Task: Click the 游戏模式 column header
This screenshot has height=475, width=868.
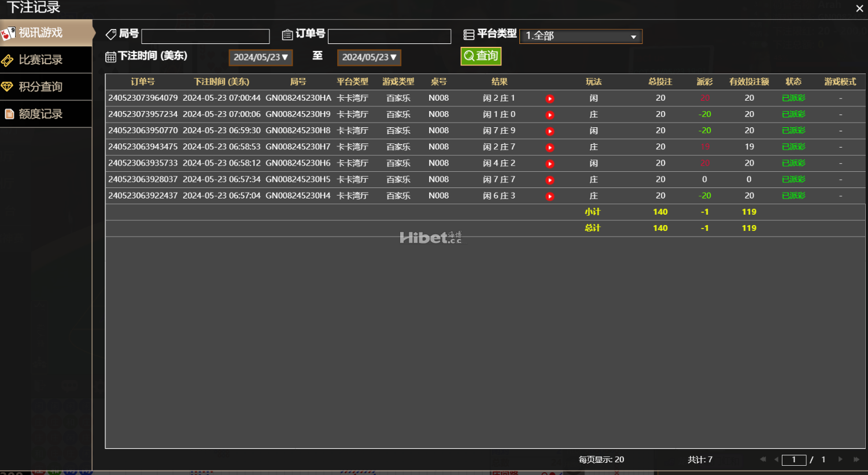Action: pyautogui.click(x=840, y=82)
